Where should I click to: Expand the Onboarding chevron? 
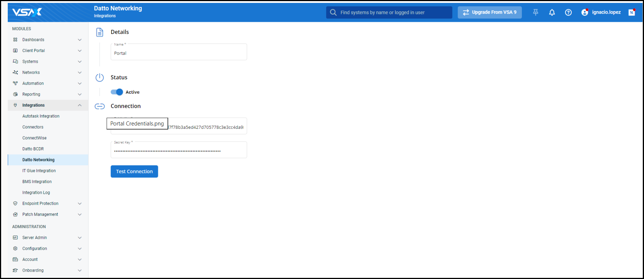[x=80, y=270]
